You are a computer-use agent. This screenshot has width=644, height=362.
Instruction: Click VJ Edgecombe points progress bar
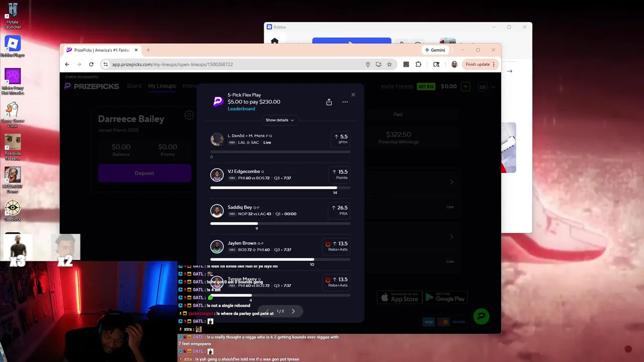(280, 188)
